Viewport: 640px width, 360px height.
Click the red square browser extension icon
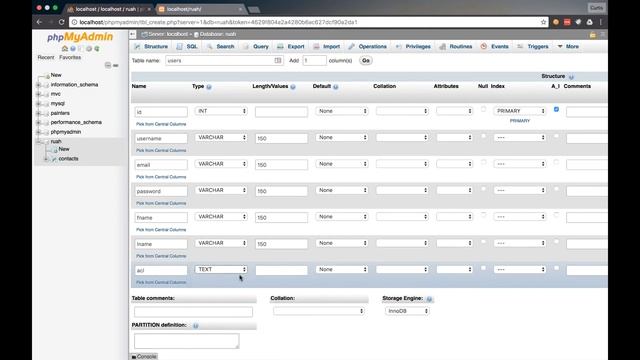pos(567,22)
